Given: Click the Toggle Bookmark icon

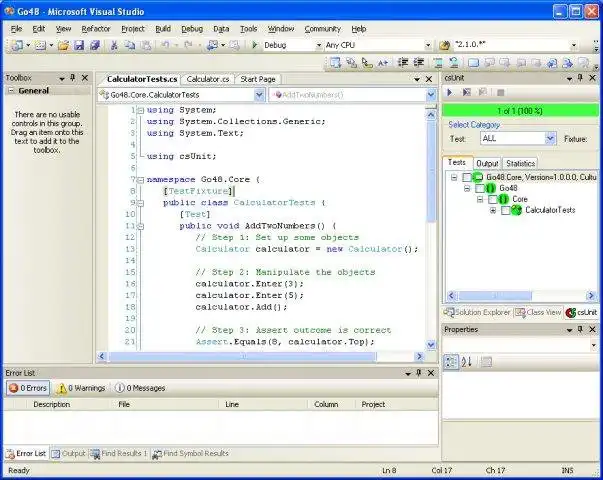Looking at the screenshot, I should [473, 63].
